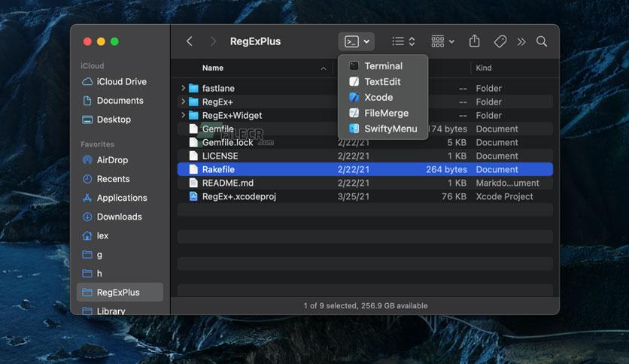629x364 pixels.
Task: Expand the RegEx+Widget folder
Action: click(183, 115)
